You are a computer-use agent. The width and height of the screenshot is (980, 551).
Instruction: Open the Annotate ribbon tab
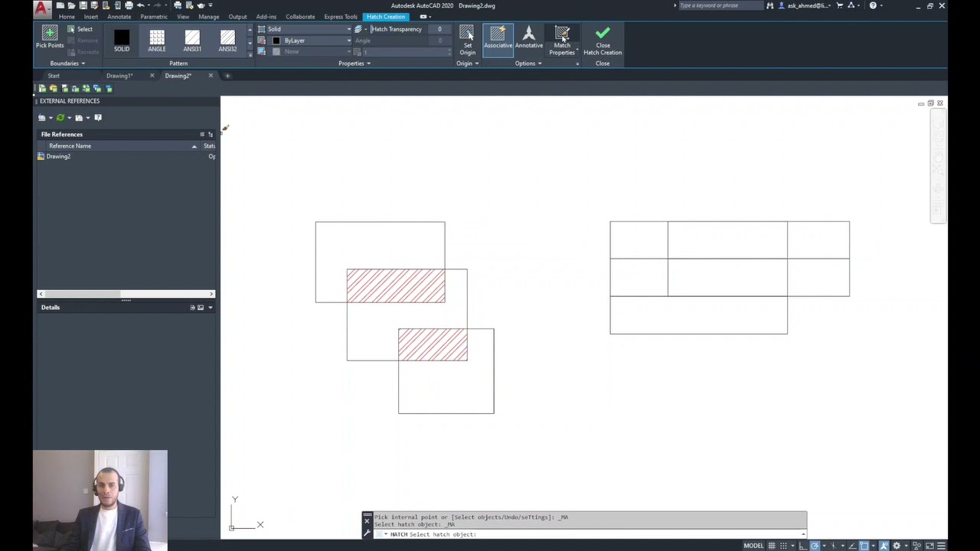119,17
